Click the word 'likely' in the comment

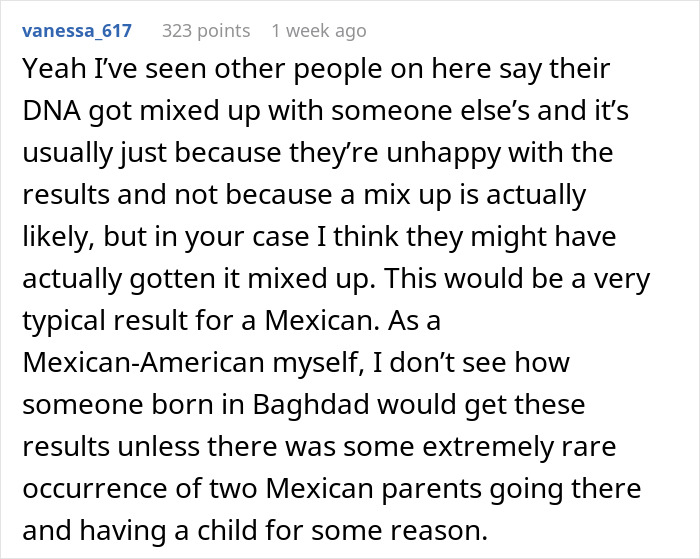pos(55,237)
